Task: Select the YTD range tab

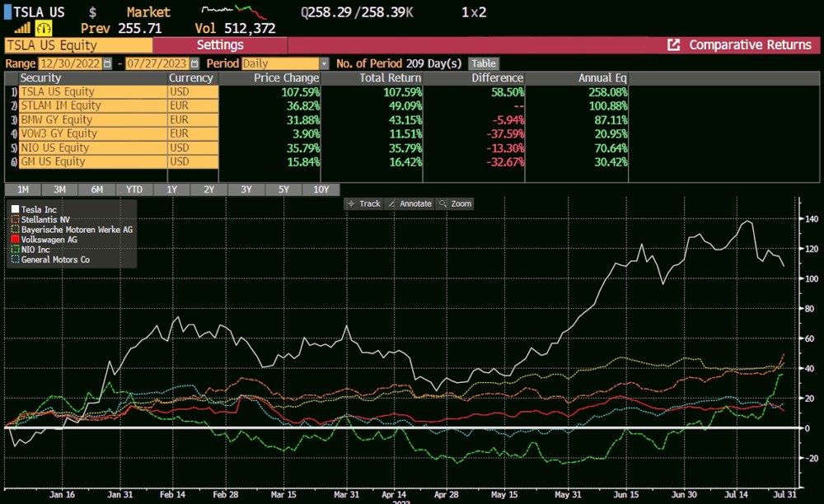Action: [x=134, y=189]
